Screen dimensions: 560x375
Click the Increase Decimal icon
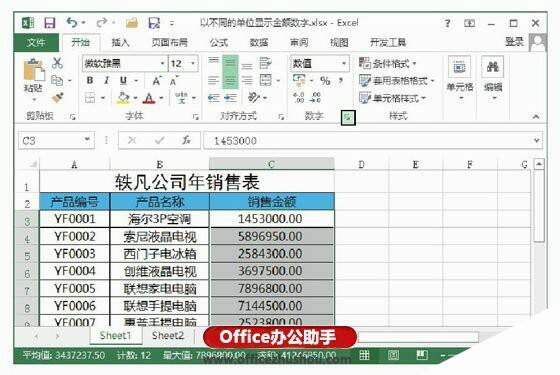(x=299, y=98)
